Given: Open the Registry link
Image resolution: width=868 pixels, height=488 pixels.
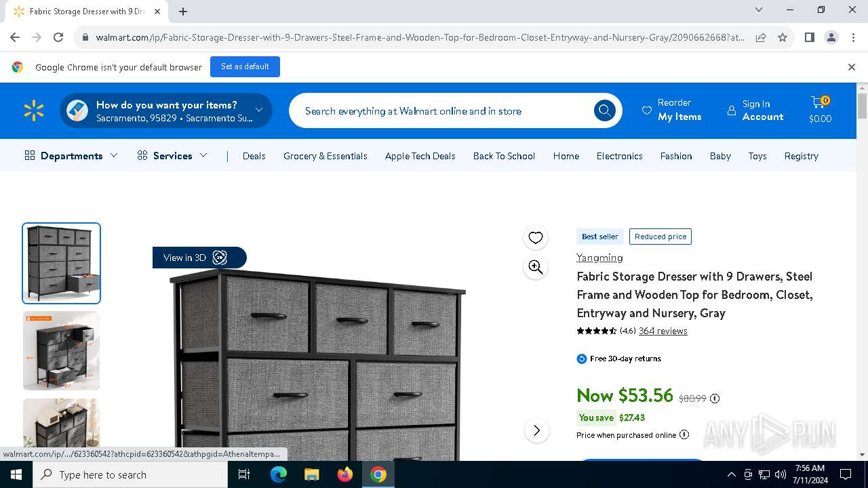Looking at the screenshot, I should click(802, 156).
